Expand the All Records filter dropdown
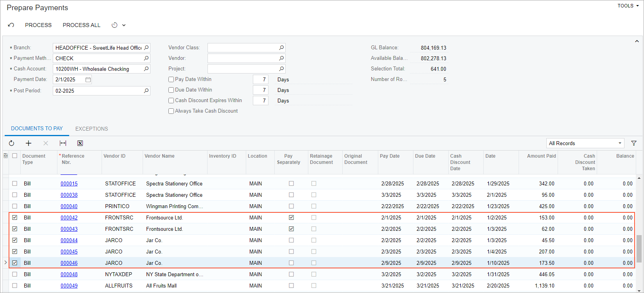Viewport: 644px width, 293px height. point(620,143)
